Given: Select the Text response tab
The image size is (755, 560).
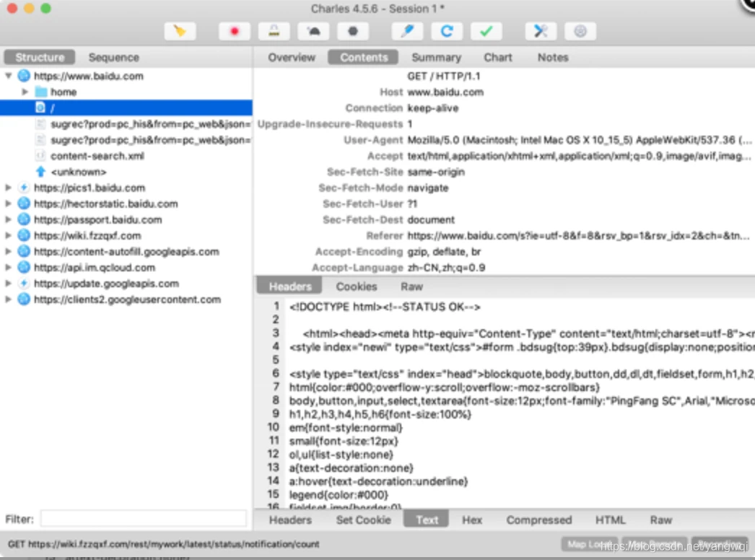Looking at the screenshot, I should click(x=427, y=520).
